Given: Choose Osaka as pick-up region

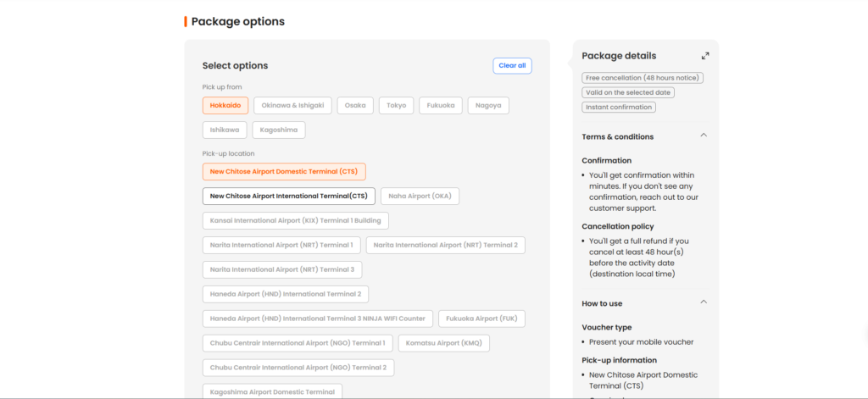Looking at the screenshot, I should [355, 106].
